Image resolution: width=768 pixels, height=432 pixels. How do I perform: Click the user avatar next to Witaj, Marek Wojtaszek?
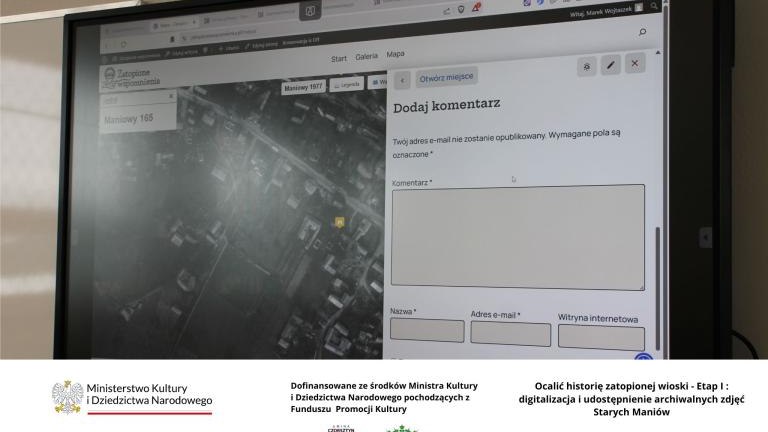[x=639, y=8]
